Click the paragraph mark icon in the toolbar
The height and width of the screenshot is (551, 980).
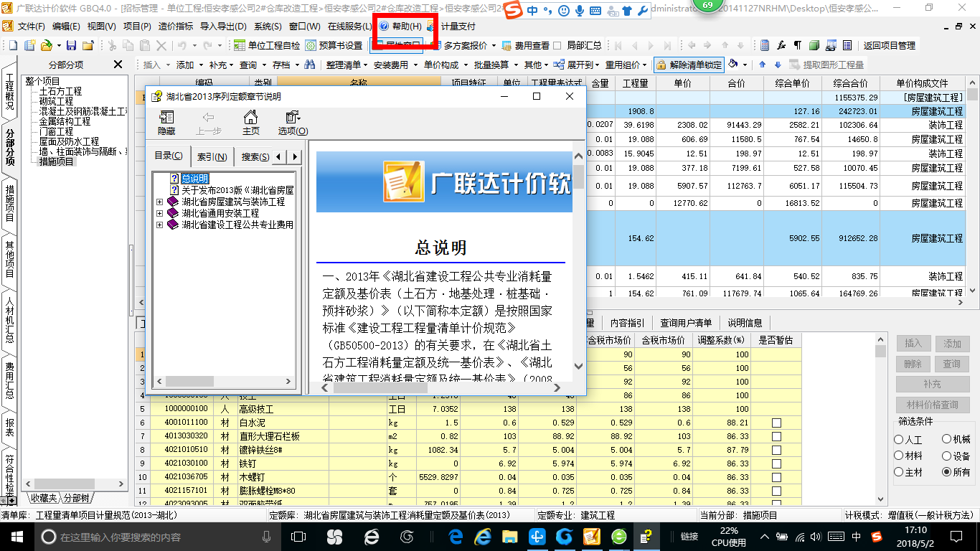pos(797,45)
